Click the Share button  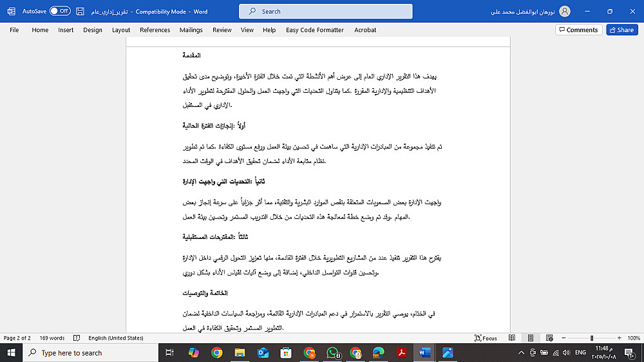click(x=622, y=30)
